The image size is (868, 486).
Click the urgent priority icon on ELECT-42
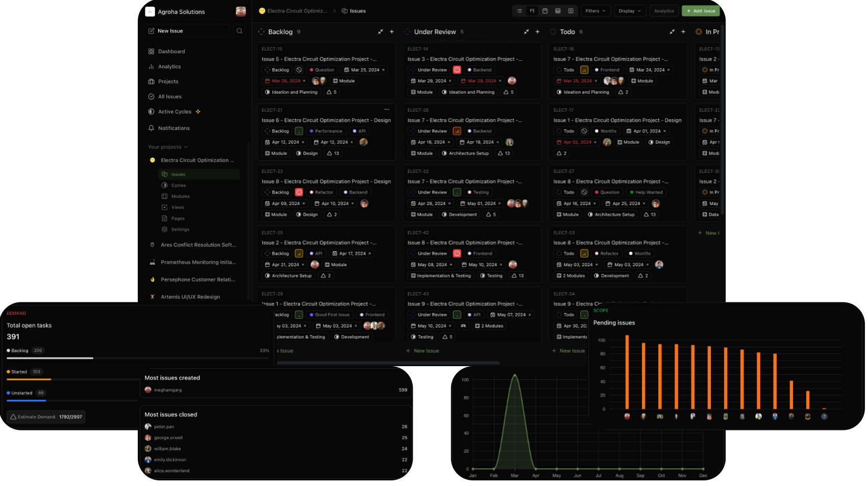457,253
